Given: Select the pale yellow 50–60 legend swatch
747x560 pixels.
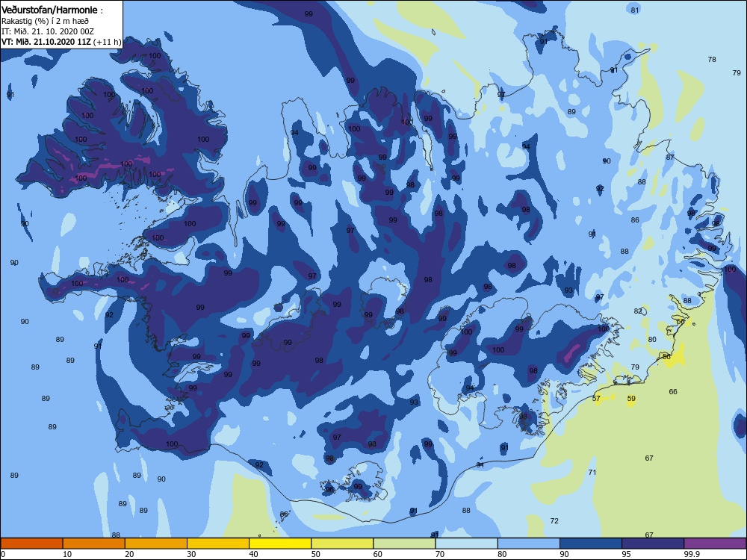Looking at the screenshot, I should click(x=342, y=544).
